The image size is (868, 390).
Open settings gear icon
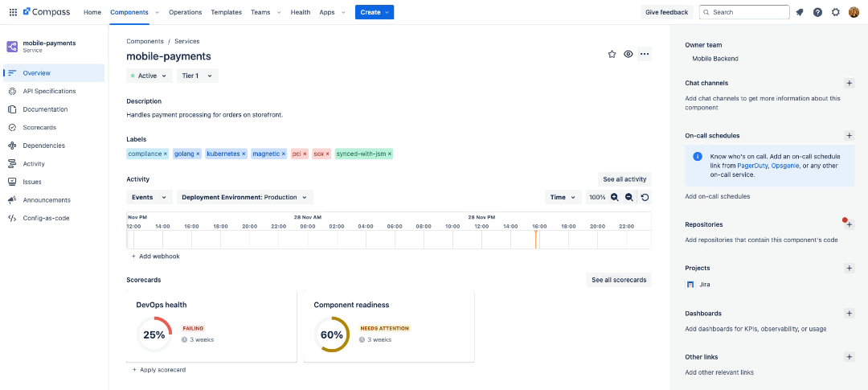click(x=836, y=12)
